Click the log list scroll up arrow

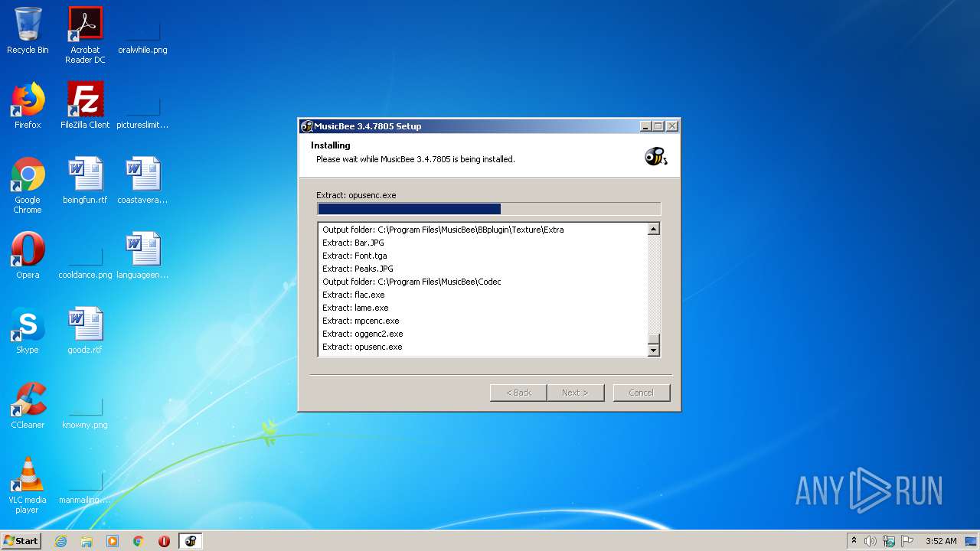pos(654,229)
